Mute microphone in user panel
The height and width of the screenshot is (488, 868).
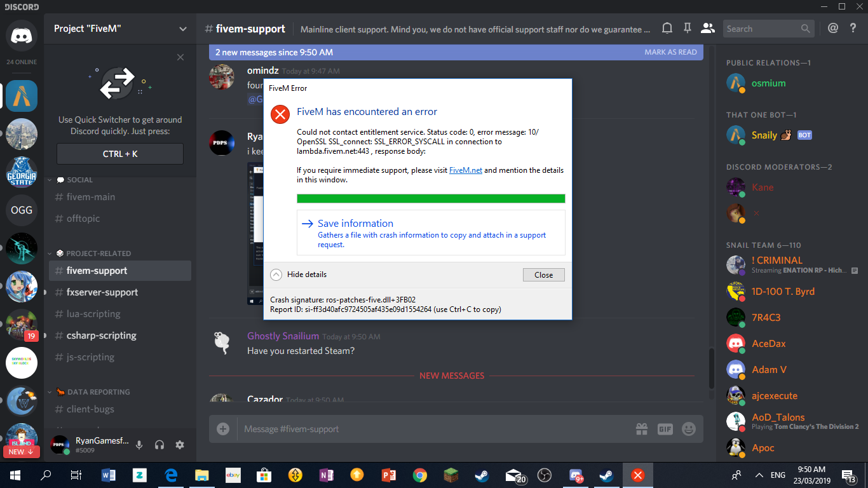tap(139, 445)
